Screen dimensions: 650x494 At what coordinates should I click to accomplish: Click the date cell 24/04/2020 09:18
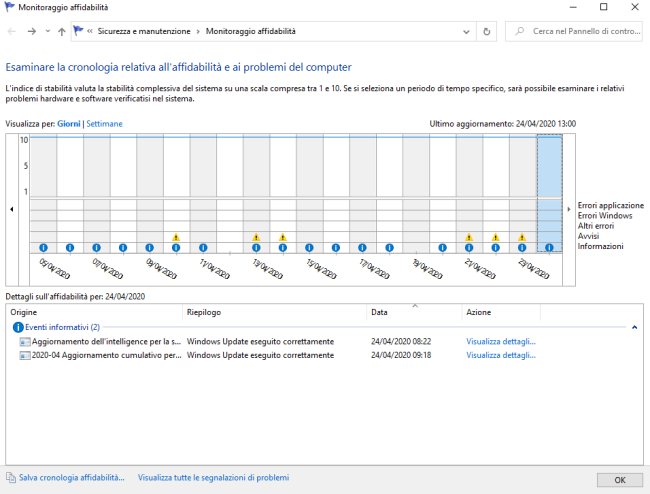(401, 355)
